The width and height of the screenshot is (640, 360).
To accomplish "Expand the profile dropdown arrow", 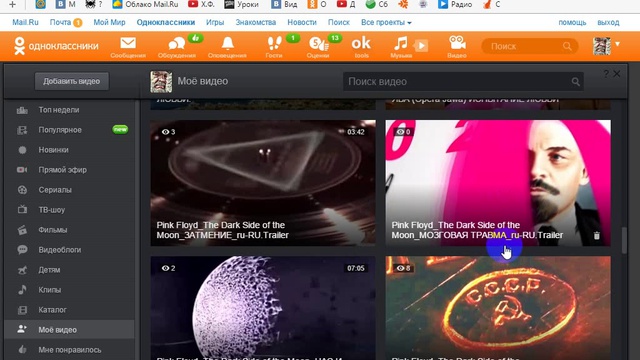I will tap(618, 44).
